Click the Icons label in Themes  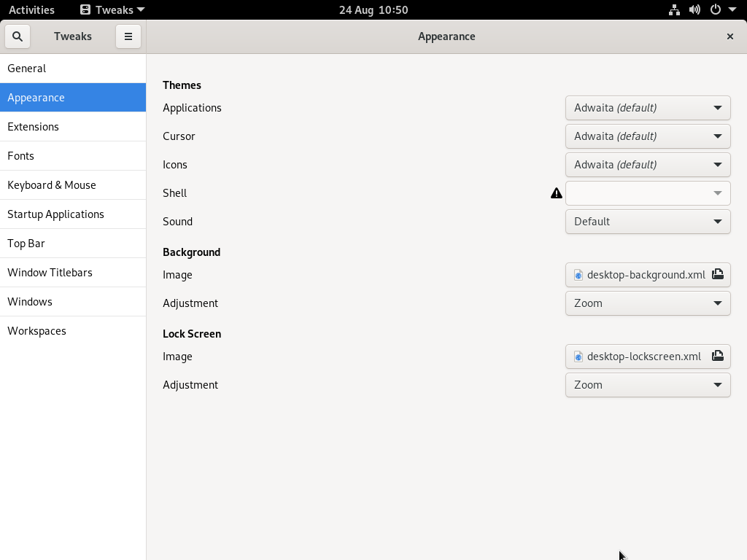point(175,165)
